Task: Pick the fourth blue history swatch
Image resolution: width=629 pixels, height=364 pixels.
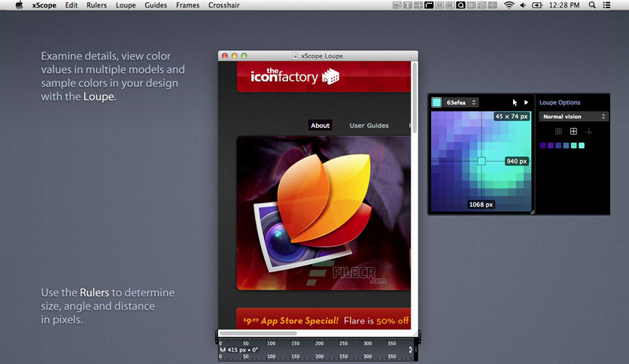Action: click(x=566, y=145)
